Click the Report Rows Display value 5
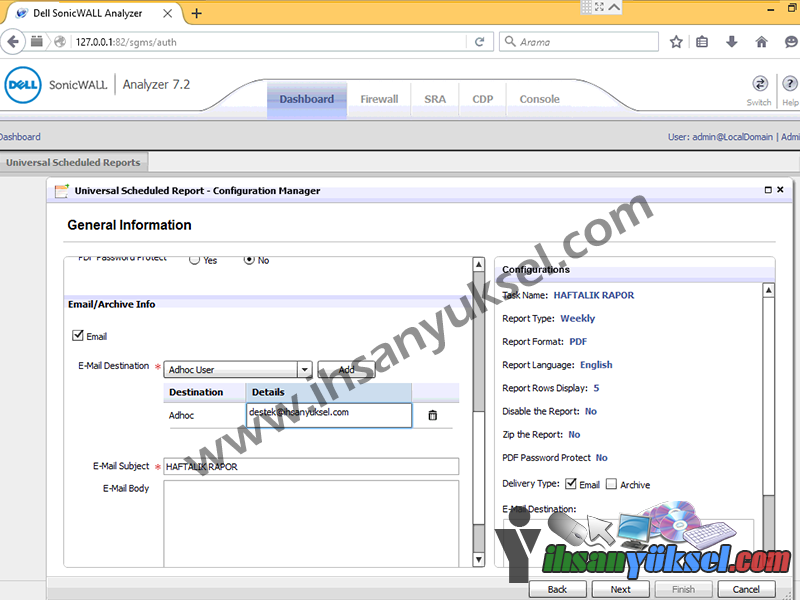The height and width of the screenshot is (600, 800). pyautogui.click(x=596, y=388)
